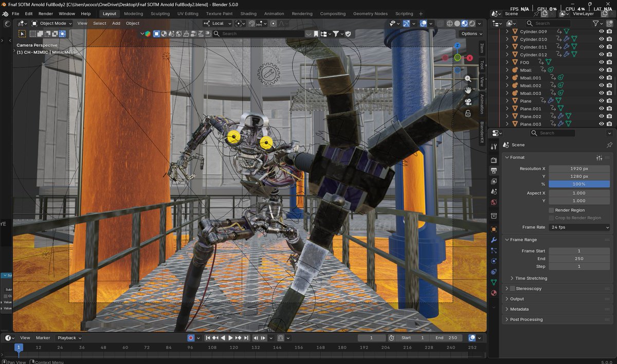Open the Material properties tab
Screen dimensions: 617x364
(494, 293)
